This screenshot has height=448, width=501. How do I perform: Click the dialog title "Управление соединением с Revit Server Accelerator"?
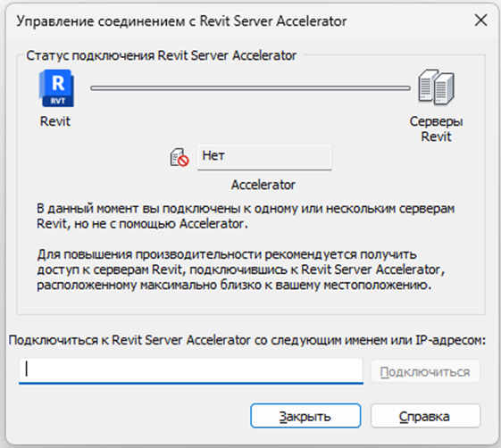[x=181, y=21]
